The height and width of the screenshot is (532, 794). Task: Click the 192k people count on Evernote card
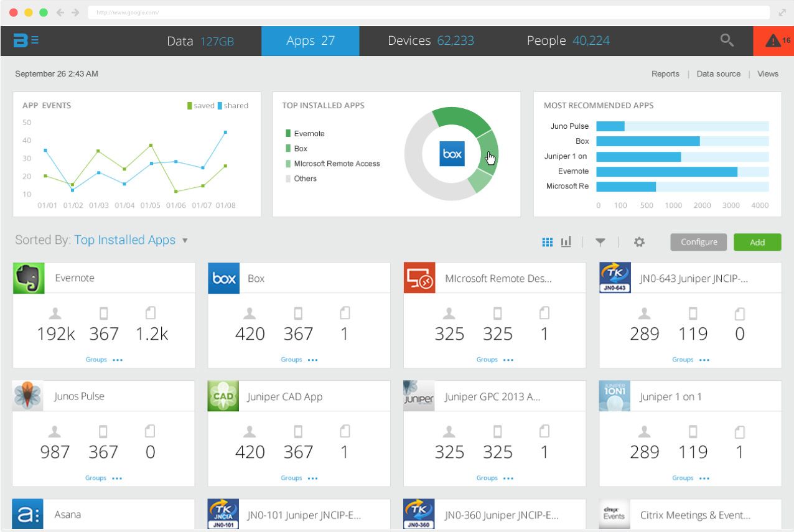pyautogui.click(x=55, y=334)
